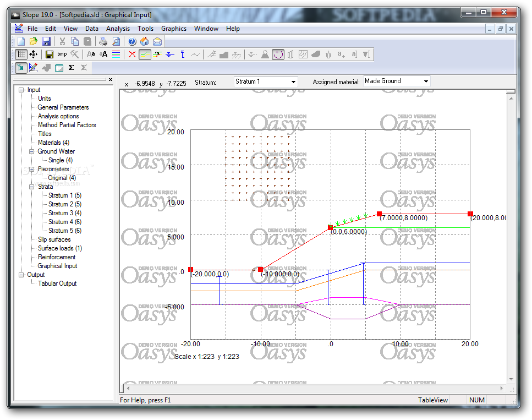
Task: Save with the blue floppy disk icon
Action: tap(46, 41)
